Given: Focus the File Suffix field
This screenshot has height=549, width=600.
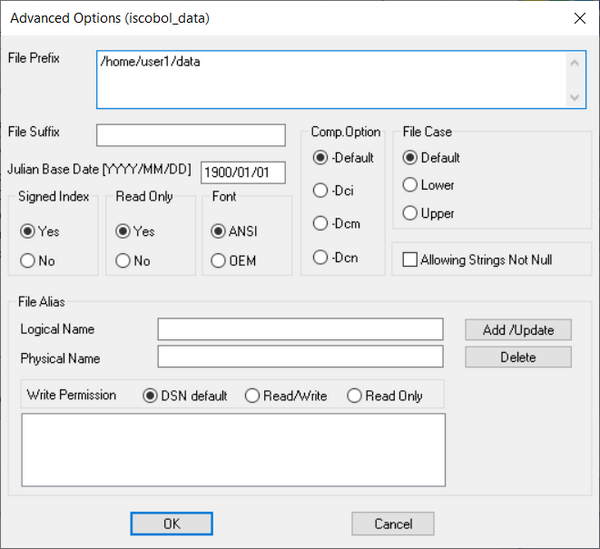Looking at the screenshot, I should click(191, 135).
